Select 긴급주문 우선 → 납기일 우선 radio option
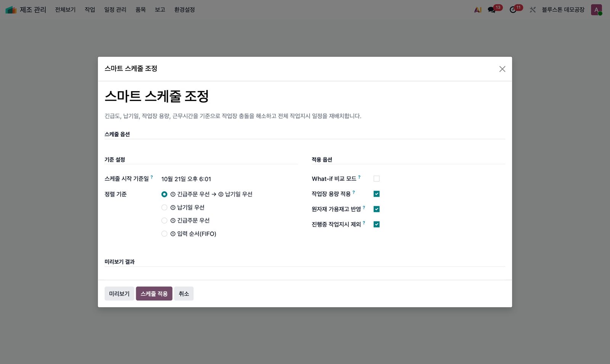 pyautogui.click(x=164, y=194)
